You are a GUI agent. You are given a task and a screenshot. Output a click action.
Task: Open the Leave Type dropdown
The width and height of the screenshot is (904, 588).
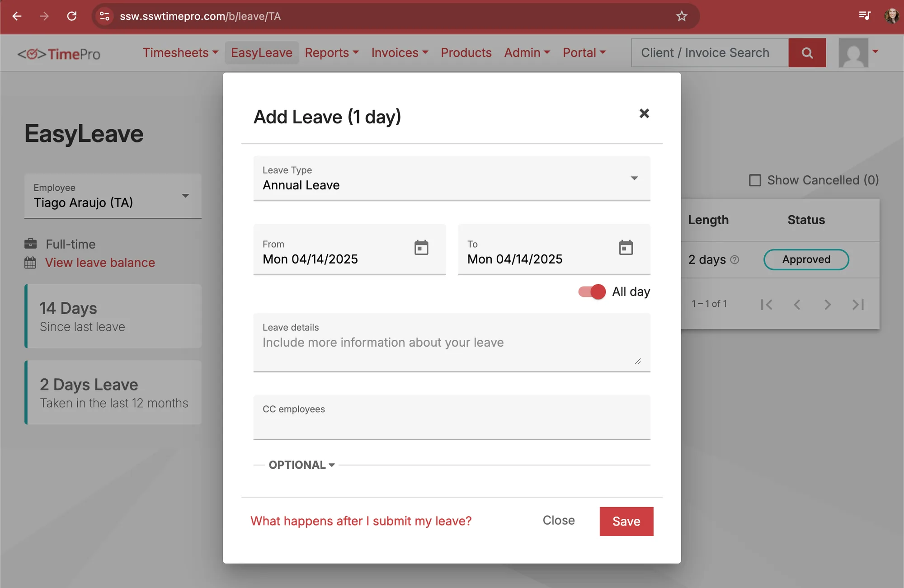(x=452, y=179)
